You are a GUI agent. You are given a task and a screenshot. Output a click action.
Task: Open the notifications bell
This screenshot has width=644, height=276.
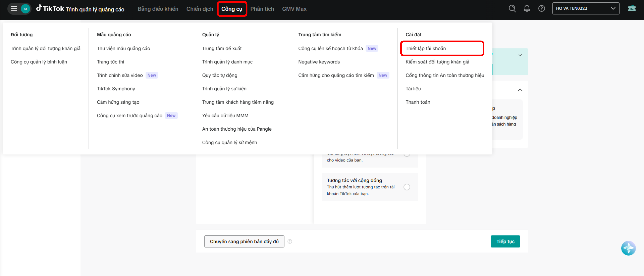[x=527, y=9]
